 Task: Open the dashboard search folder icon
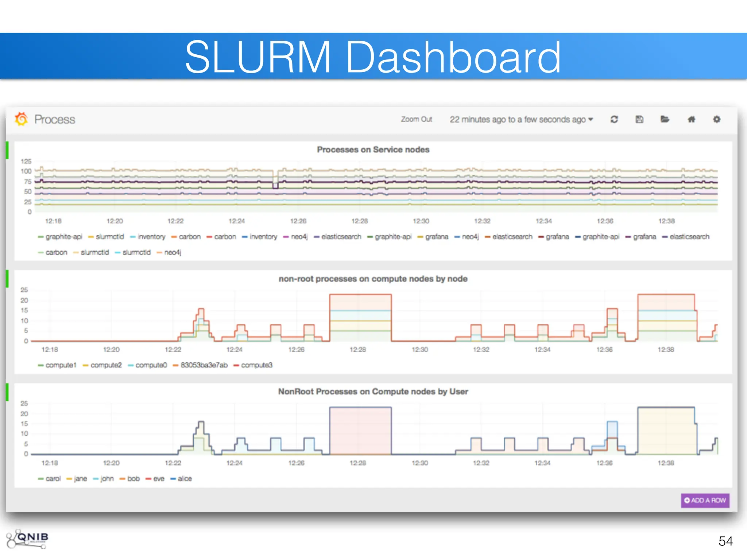tap(665, 119)
